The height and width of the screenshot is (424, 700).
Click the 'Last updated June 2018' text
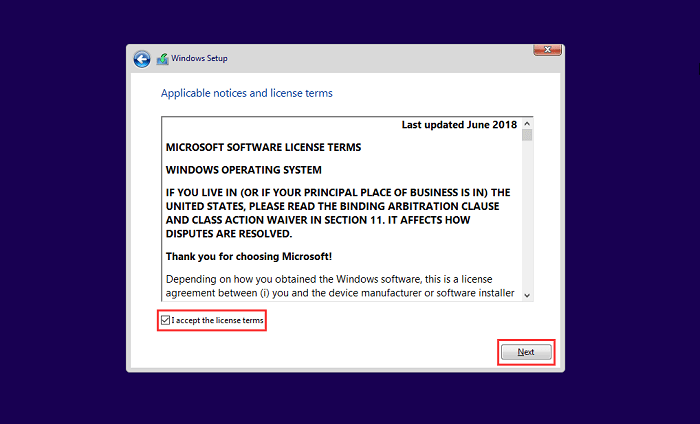click(459, 125)
